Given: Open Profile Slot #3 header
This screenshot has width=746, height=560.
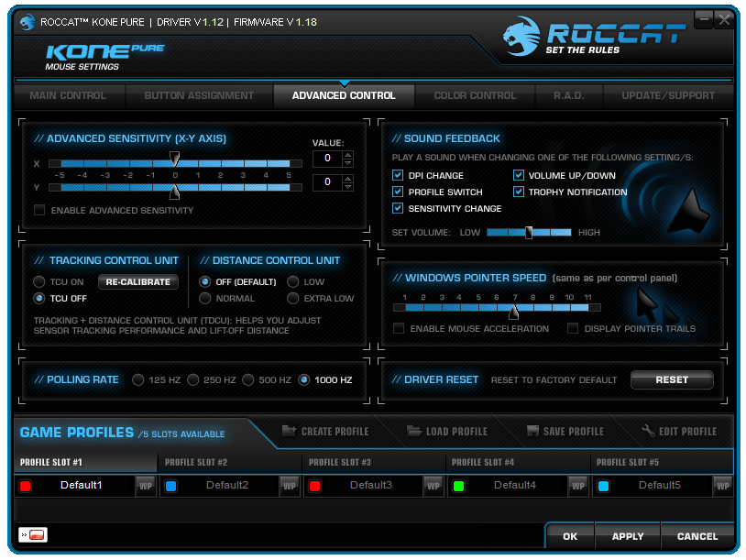Looking at the screenshot, I should (374, 463).
